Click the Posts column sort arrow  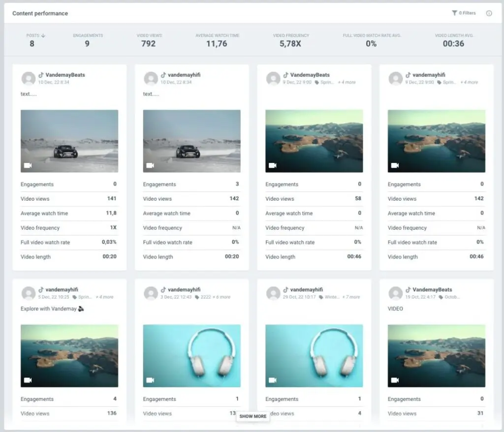coord(43,35)
